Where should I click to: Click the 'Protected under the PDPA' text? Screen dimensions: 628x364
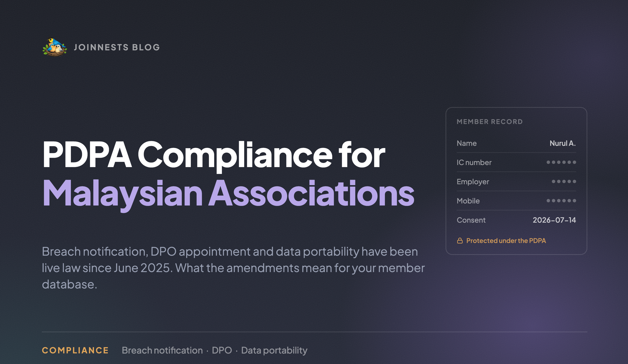tap(506, 241)
